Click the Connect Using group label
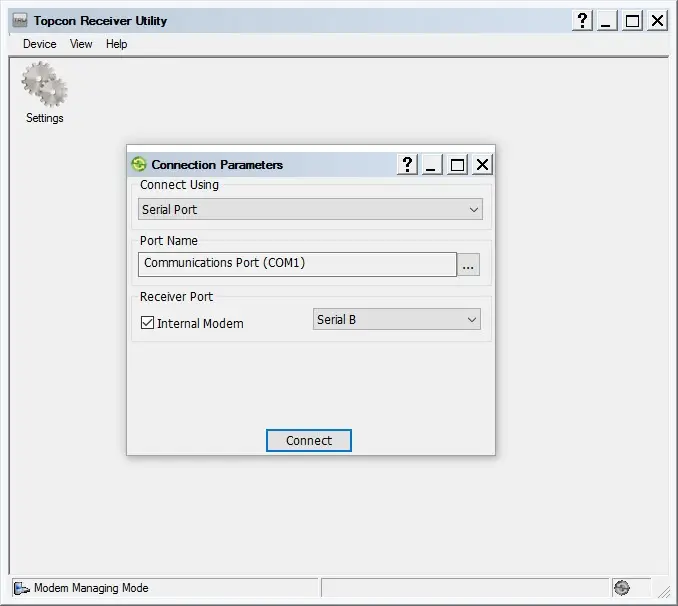Image resolution: width=678 pixels, height=606 pixels. click(x=179, y=185)
